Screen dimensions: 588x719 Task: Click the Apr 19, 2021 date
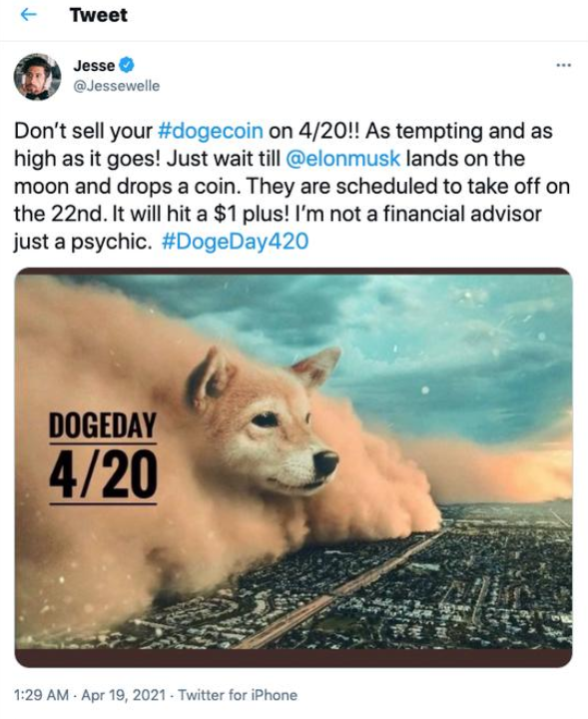click(123, 695)
